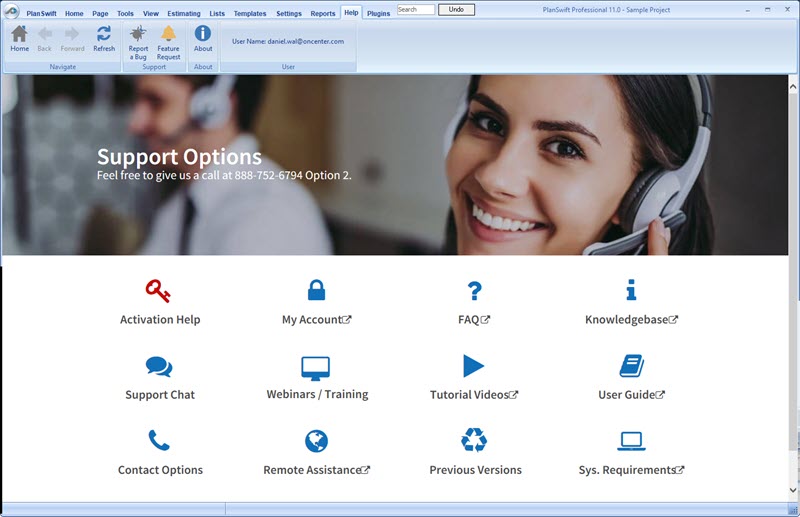Open the Tools ribbon tab
800x517 pixels.
(x=125, y=14)
